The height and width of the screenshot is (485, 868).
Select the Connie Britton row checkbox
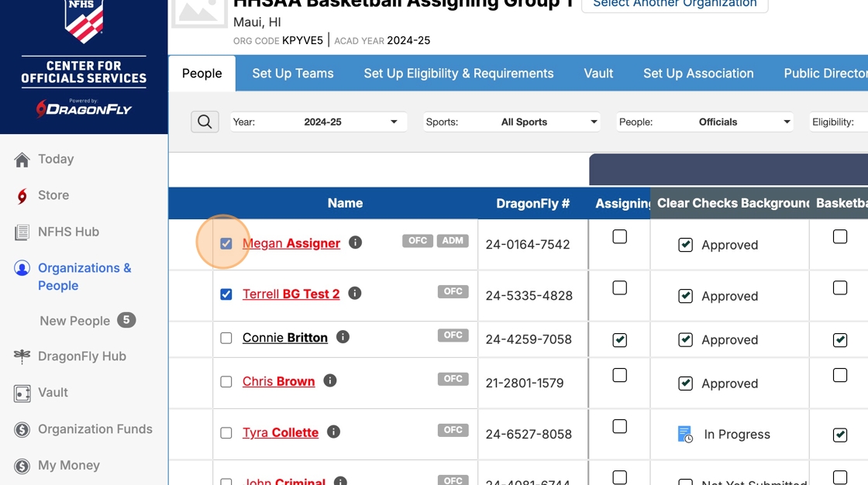click(226, 338)
